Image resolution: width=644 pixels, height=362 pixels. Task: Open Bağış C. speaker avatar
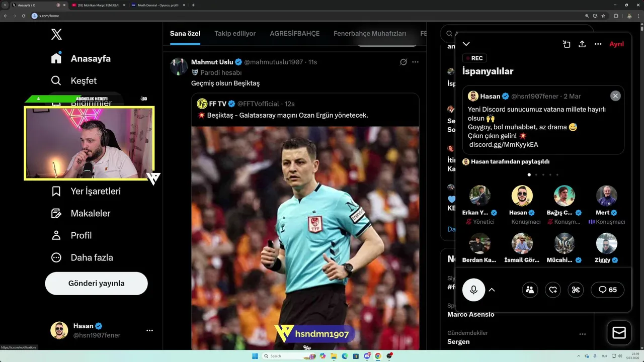(564, 196)
